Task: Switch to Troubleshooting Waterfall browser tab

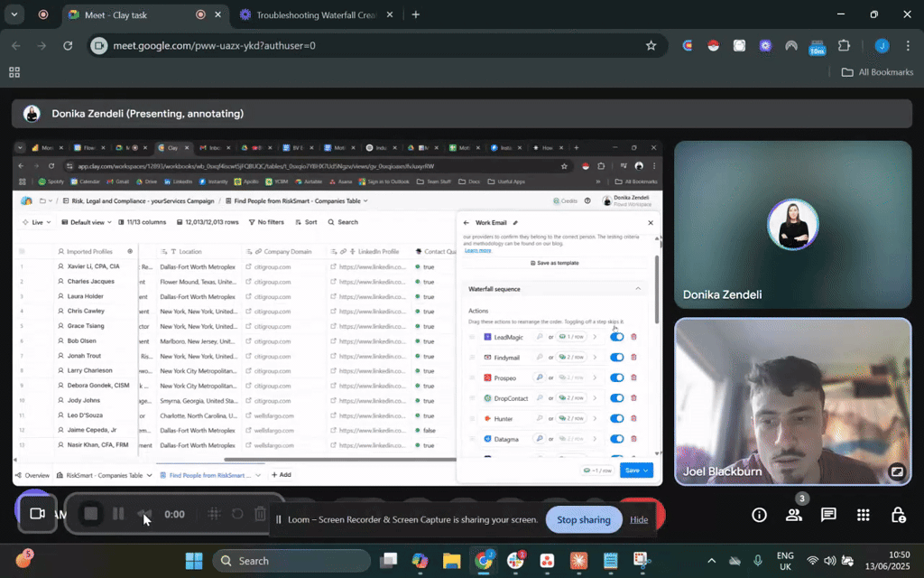Action: coord(316,14)
